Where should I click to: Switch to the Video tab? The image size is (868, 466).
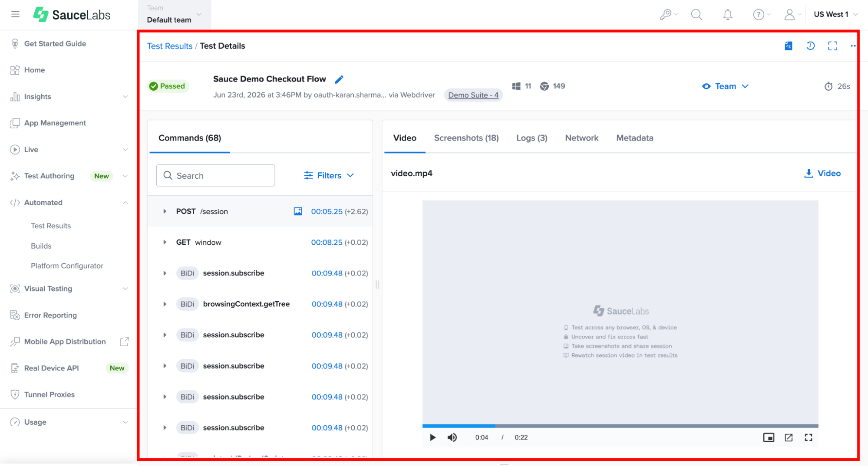point(405,138)
